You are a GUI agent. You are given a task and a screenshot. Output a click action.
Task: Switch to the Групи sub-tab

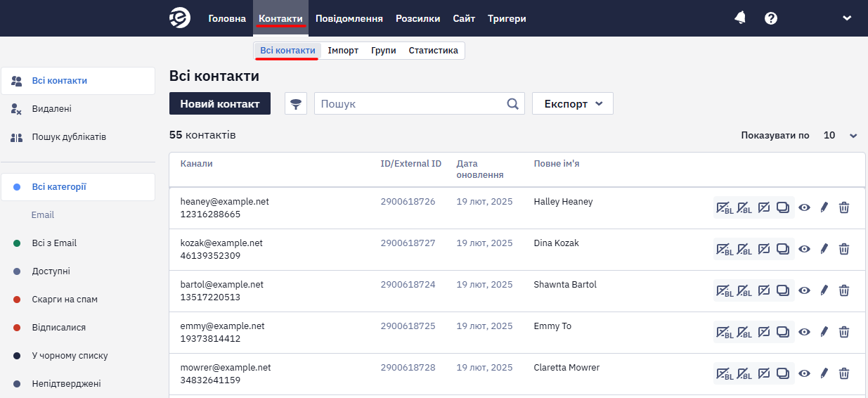384,51
